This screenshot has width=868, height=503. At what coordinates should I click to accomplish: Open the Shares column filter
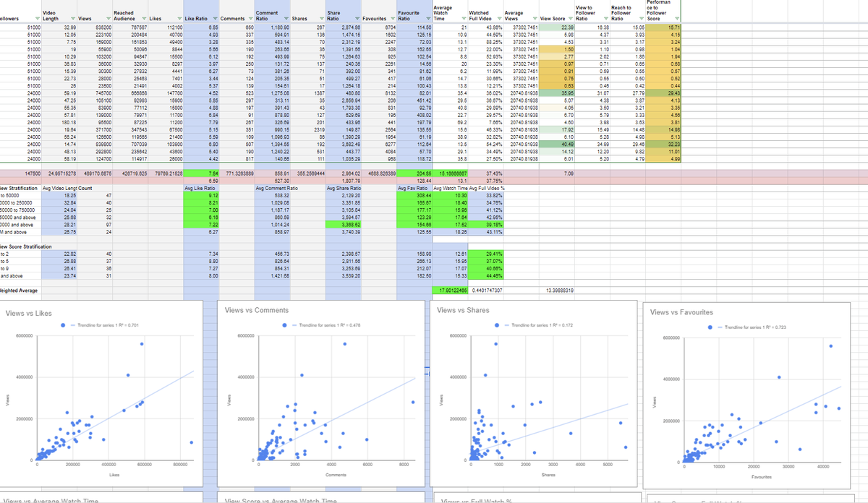coord(321,18)
